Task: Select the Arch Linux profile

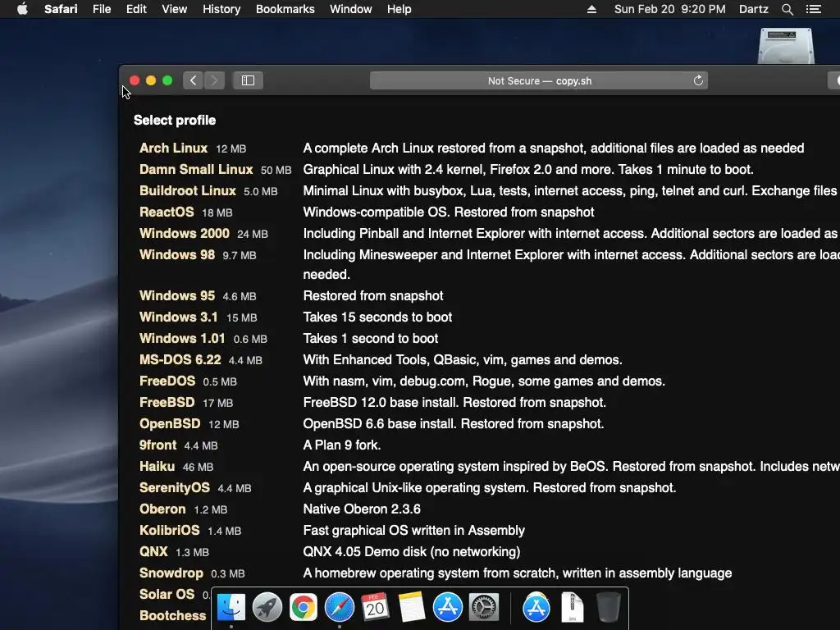Action: (x=173, y=148)
